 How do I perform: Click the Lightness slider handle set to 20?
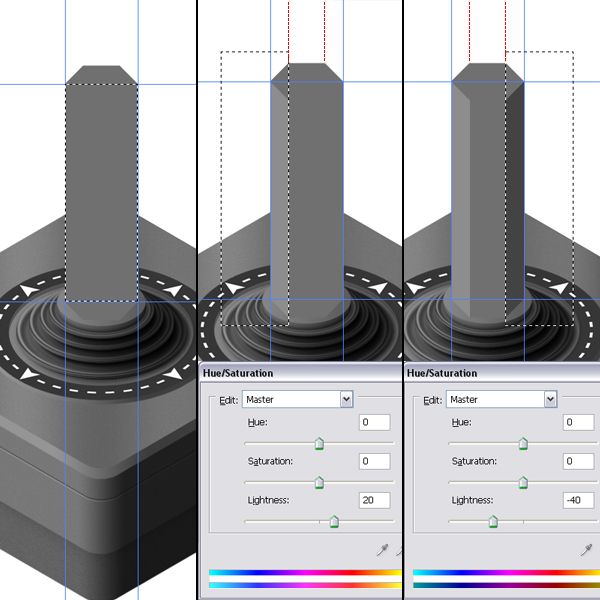click(x=334, y=520)
